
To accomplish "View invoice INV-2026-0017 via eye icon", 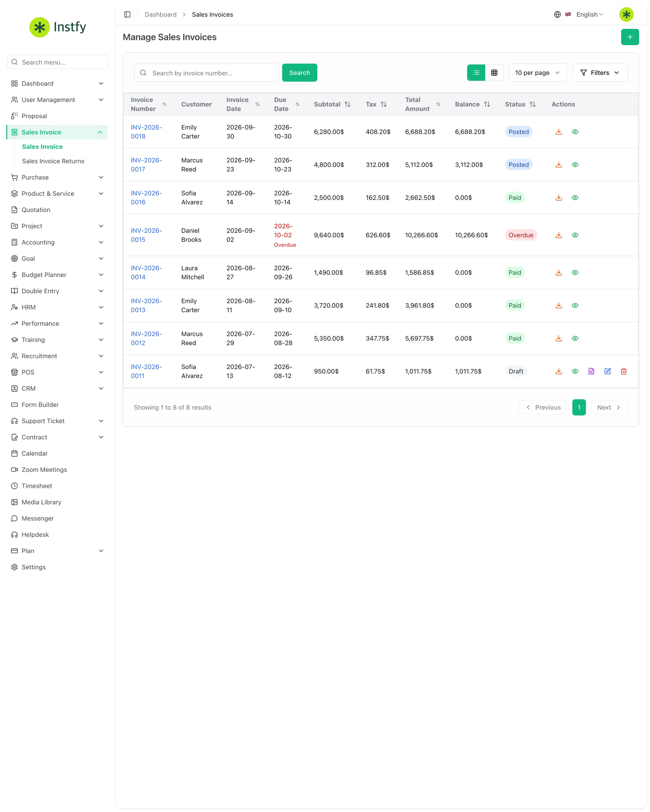I will [575, 165].
